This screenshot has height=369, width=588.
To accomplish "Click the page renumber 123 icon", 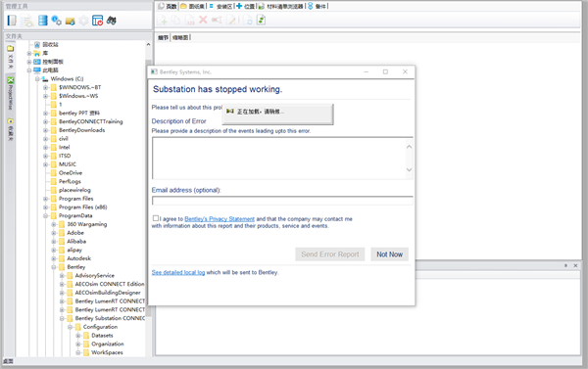I will [x=190, y=21].
